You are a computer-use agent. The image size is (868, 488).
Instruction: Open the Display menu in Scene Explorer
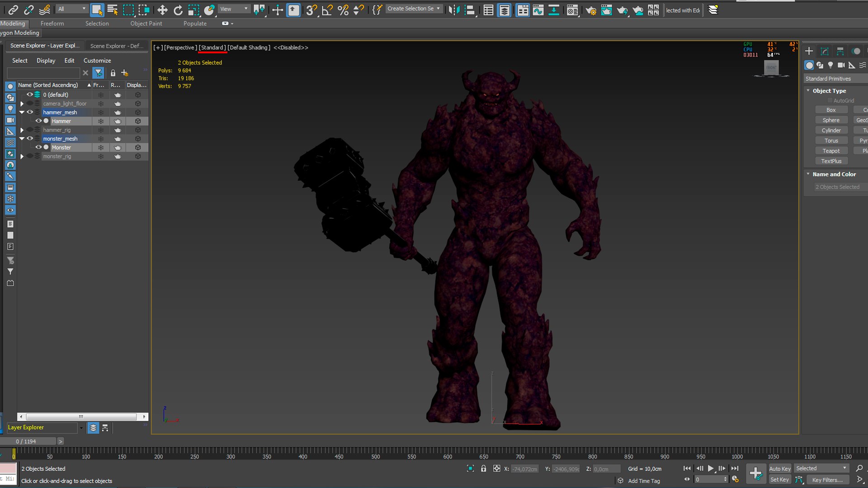pos(46,61)
